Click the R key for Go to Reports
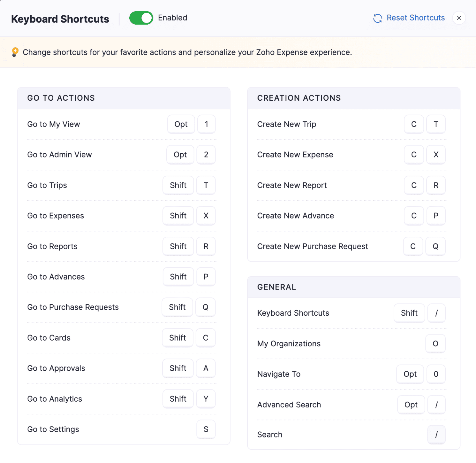The height and width of the screenshot is (463, 476). [x=206, y=246]
